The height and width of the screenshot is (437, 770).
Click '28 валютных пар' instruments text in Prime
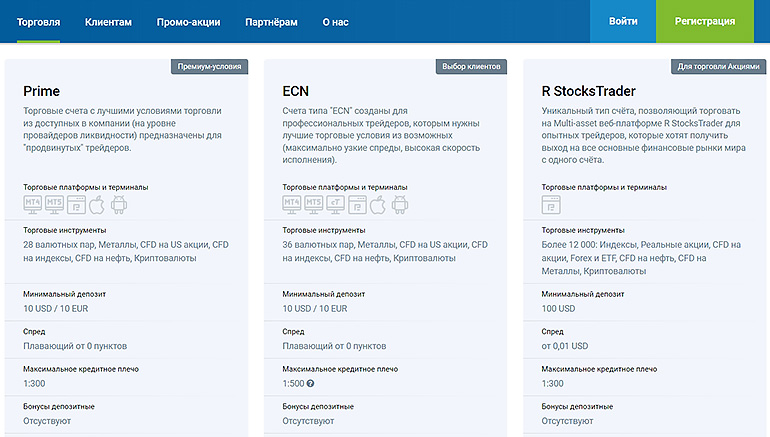coord(126,251)
